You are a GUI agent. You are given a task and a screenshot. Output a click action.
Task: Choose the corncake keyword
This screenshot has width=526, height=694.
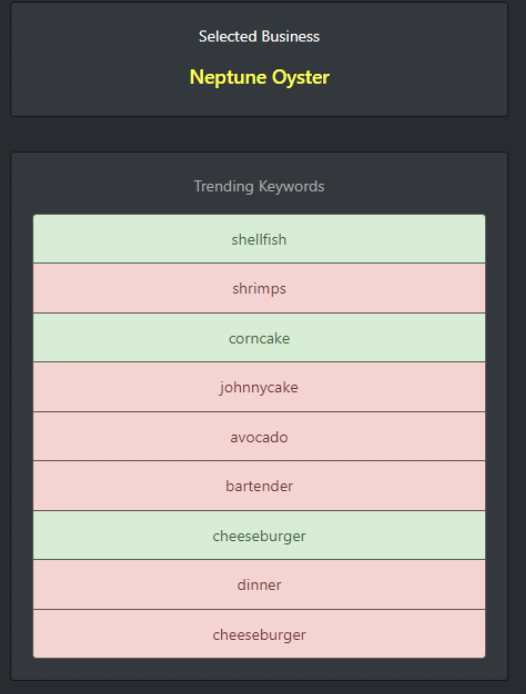(x=259, y=338)
